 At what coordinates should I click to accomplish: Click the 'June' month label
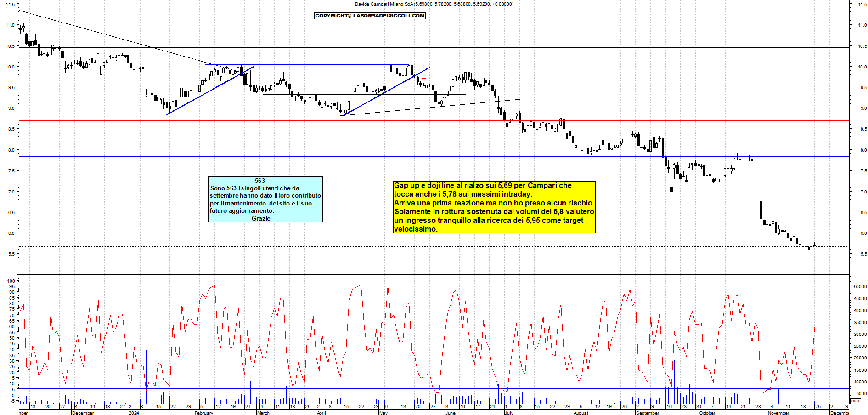[x=451, y=413]
